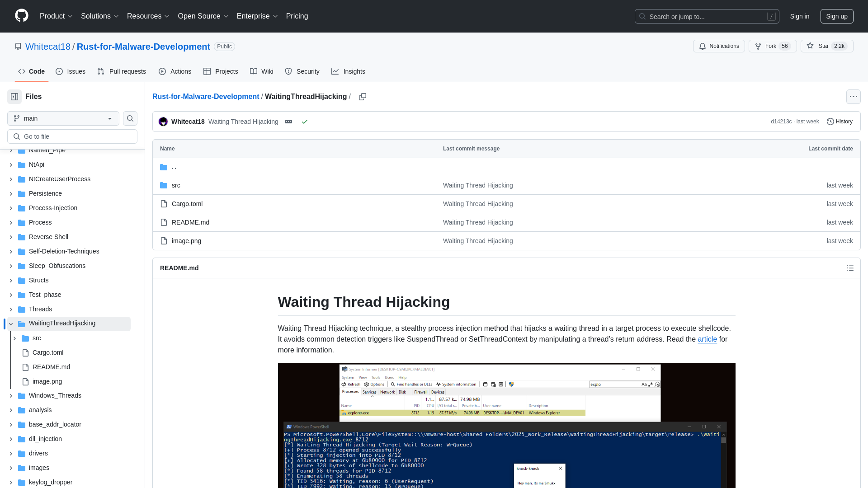Expand the src subfolder chevron in tree

click(x=14, y=338)
